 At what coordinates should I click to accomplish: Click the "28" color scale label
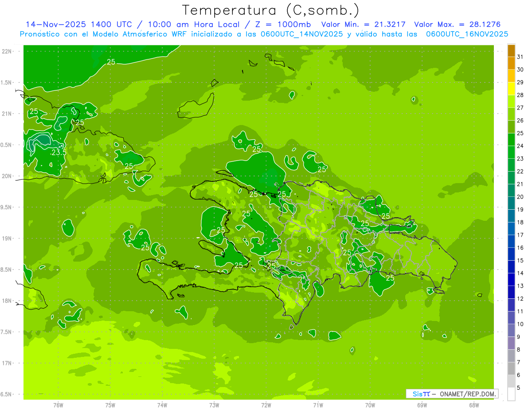(520, 95)
